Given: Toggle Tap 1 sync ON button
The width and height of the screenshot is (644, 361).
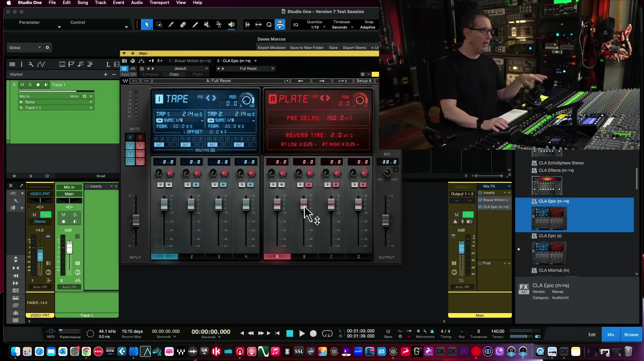Looking at the screenshot, I should coord(160,120).
